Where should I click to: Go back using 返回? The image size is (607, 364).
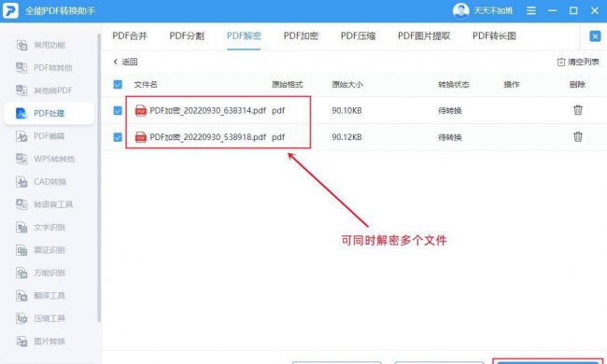click(125, 62)
